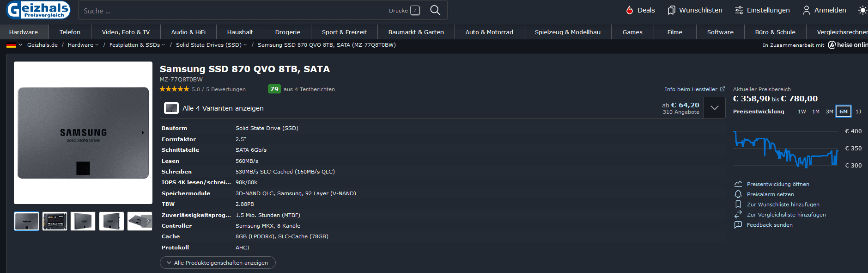Click Alle 4 Varianten anzeigen
Screen dimensions: 868x273
click(223, 108)
